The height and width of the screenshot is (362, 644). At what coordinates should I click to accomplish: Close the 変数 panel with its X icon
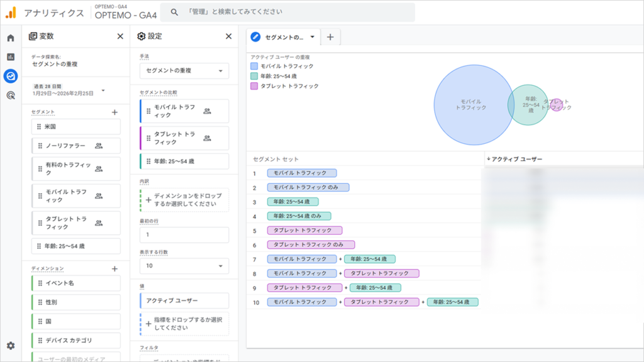click(119, 36)
